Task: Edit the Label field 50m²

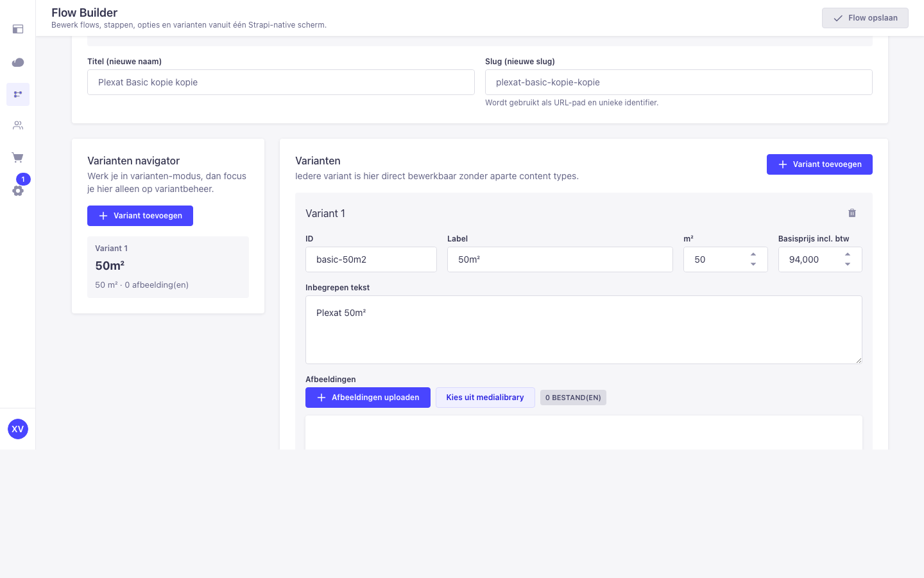Action: coord(560,259)
